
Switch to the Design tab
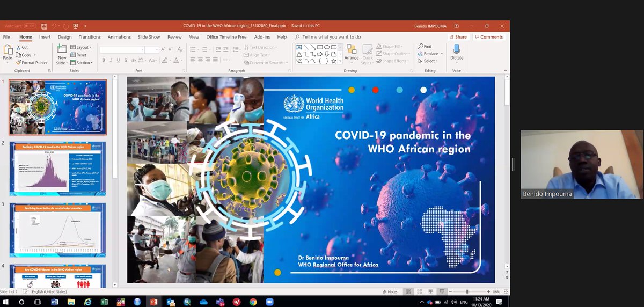tap(65, 37)
